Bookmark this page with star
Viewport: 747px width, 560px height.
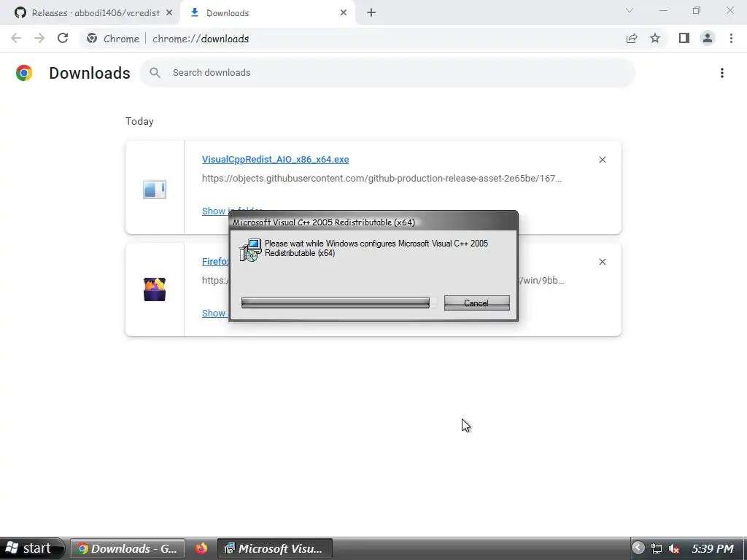click(656, 39)
